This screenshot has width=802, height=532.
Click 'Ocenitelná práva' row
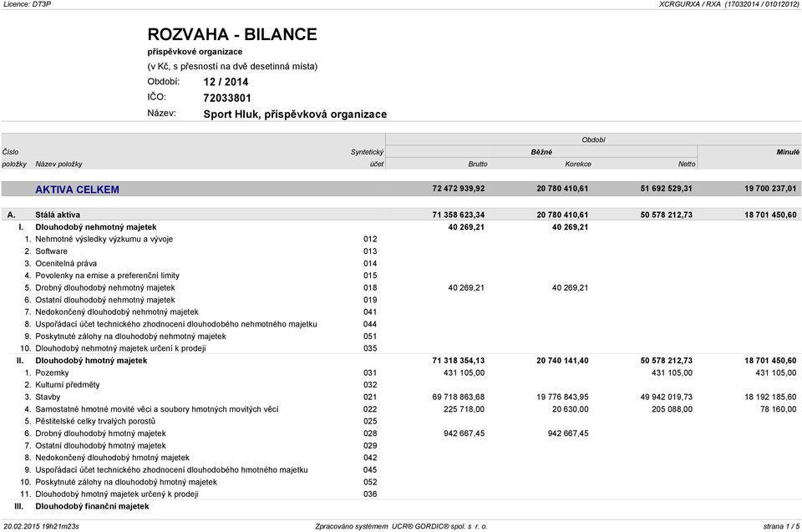(66, 263)
